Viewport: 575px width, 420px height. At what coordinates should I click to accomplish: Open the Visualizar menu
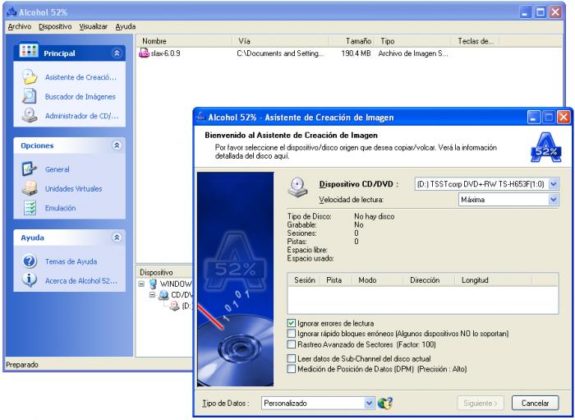tap(93, 26)
